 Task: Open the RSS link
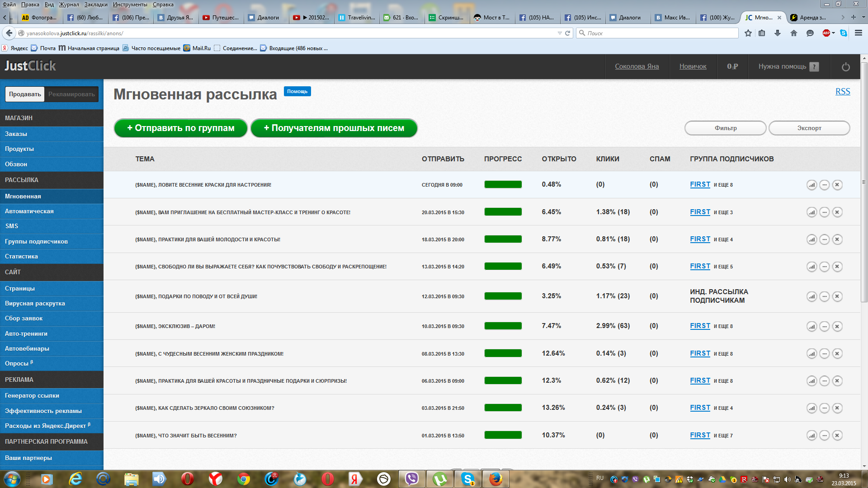[x=842, y=91]
